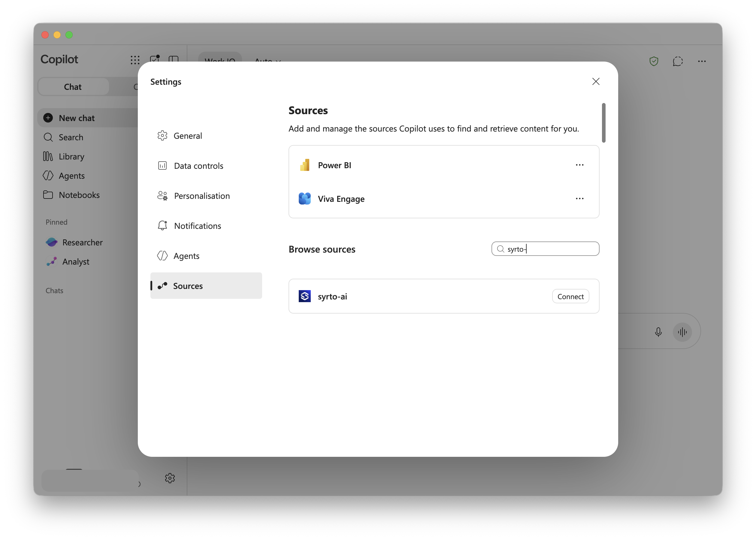Click the Pinned section label
Viewport: 756px width, 540px height.
pyautogui.click(x=56, y=222)
